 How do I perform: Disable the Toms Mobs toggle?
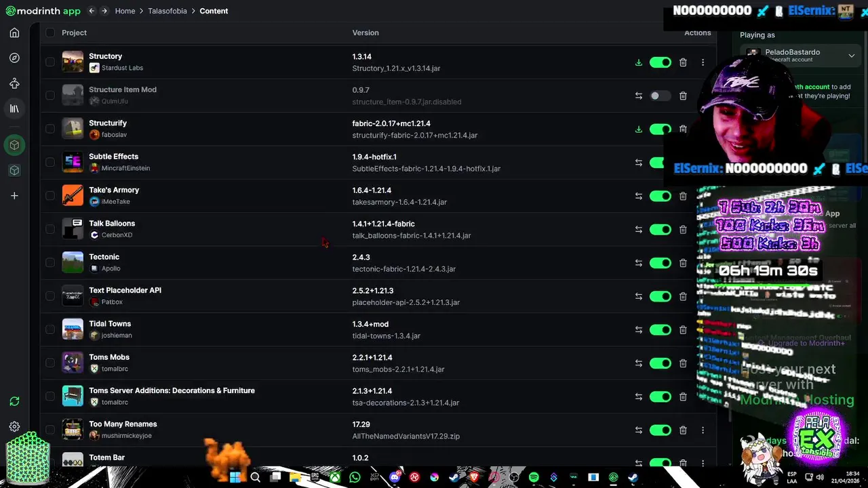tap(660, 363)
